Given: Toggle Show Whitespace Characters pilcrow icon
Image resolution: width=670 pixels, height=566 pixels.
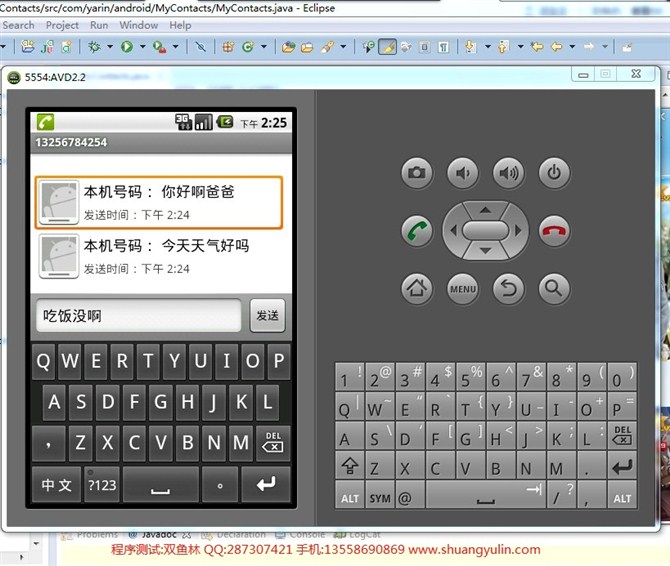Looking at the screenshot, I should tap(444, 47).
